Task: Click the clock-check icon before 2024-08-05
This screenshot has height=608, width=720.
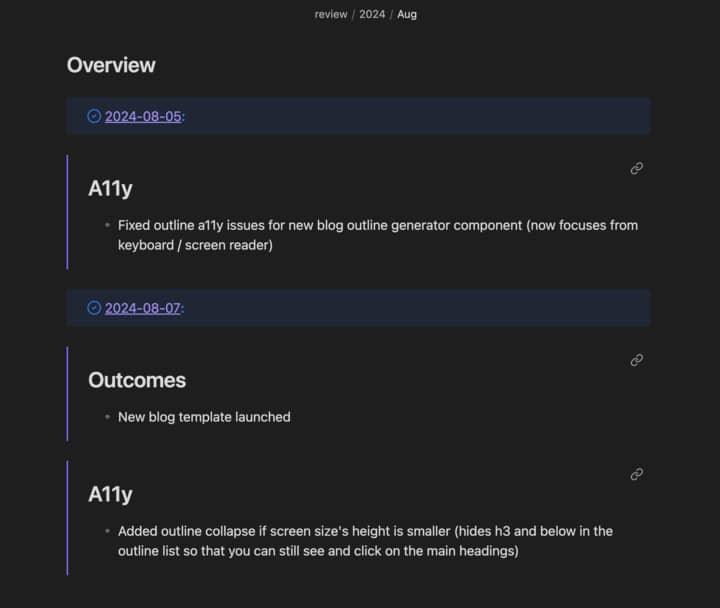Action: coord(94,116)
